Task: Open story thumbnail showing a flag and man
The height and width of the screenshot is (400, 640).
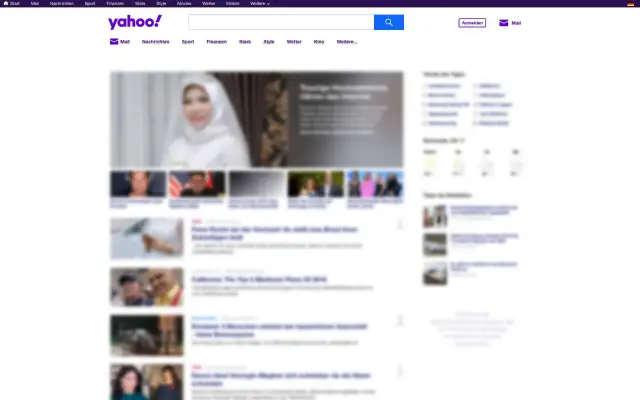Action: tap(197, 184)
